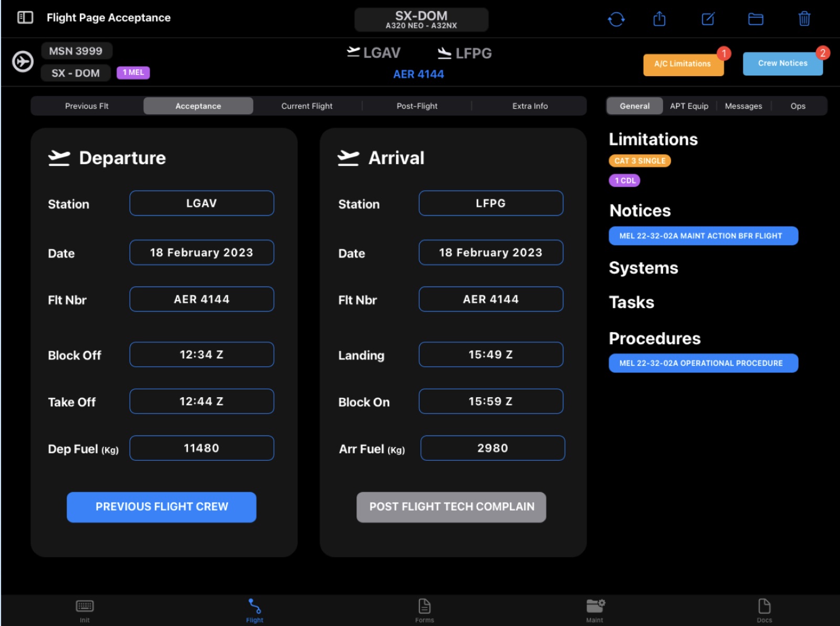
Task: Switch to APT Equip segment
Action: point(689,106)
